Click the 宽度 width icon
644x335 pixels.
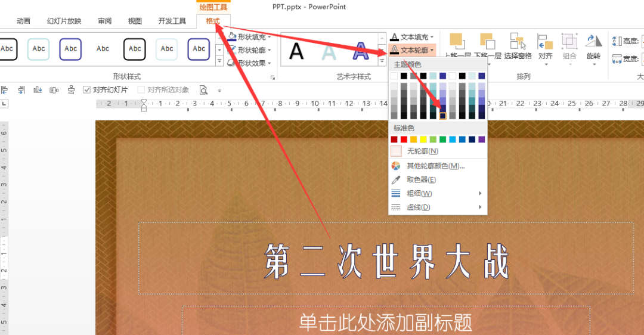coord(617,58)
